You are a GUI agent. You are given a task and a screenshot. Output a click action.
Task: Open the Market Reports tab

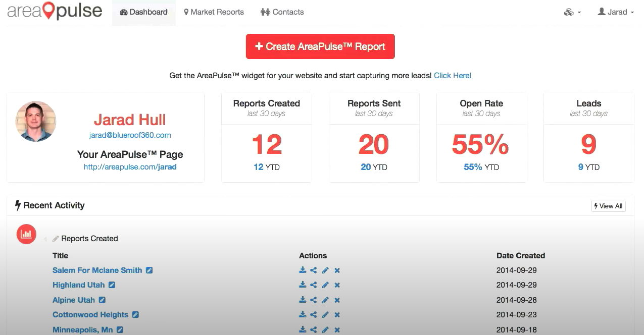[x=214, y=12]
